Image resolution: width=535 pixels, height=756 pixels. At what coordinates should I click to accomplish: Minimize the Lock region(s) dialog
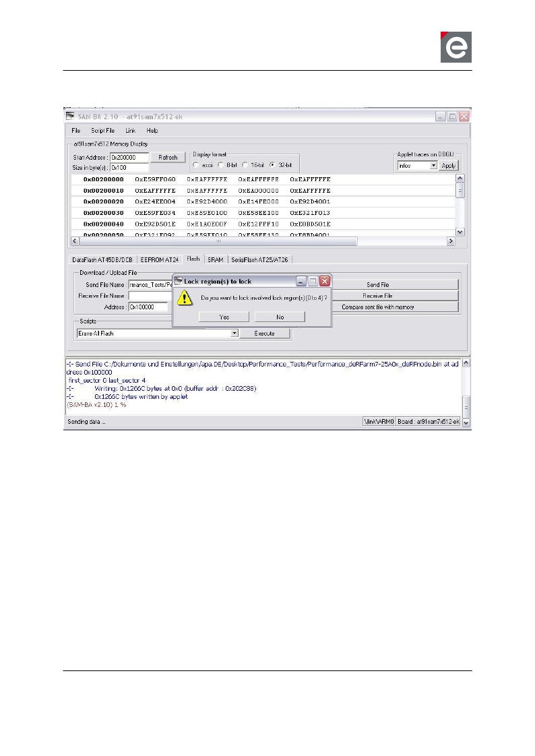point(301,281)
